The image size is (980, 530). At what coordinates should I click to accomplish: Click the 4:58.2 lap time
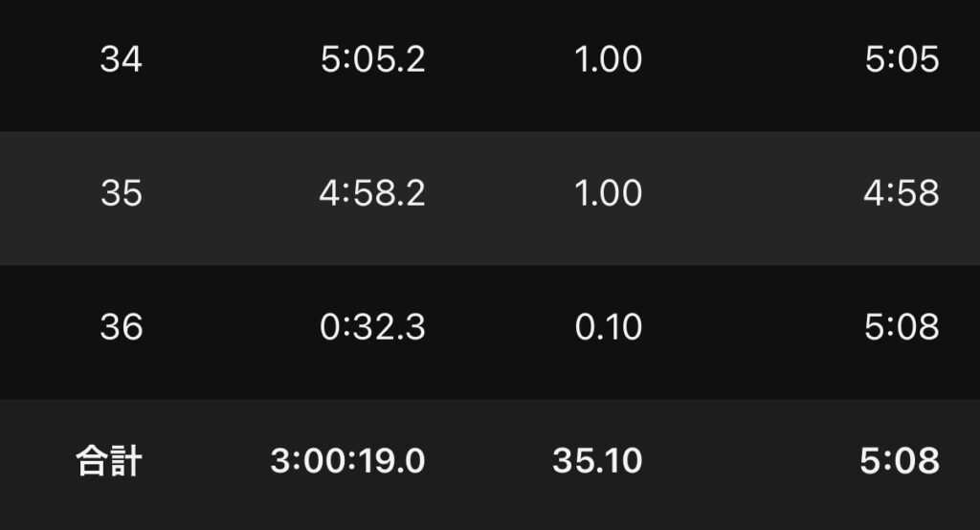tap(372, 194)
